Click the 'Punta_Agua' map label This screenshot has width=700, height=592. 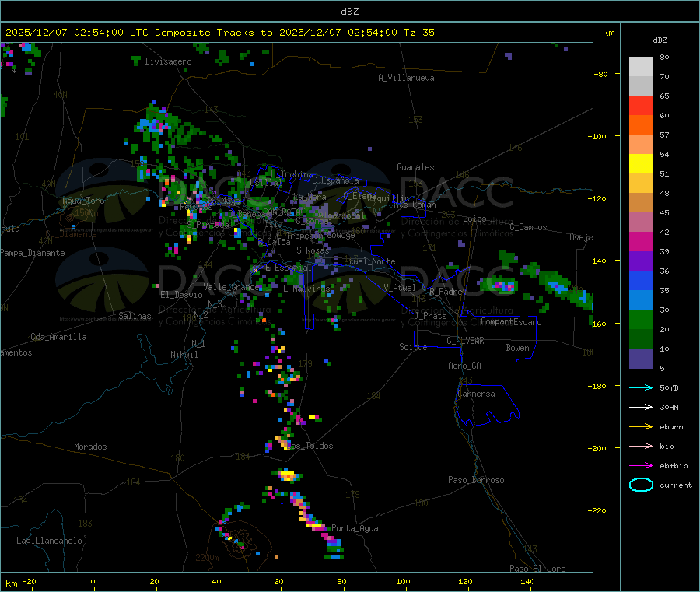(x=355, y=529)
